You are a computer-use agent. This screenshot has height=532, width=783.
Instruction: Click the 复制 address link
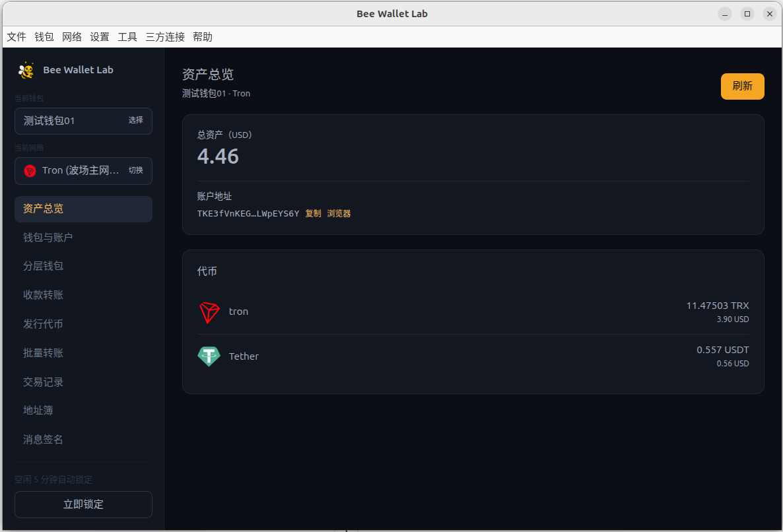[313, 214]
